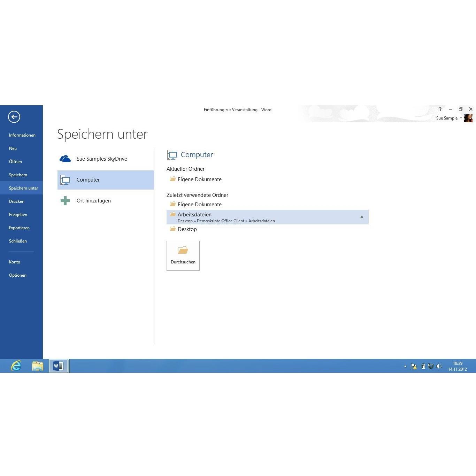Open the Informationen page
The height and width of the screenshot is (476, 476).
22,135
